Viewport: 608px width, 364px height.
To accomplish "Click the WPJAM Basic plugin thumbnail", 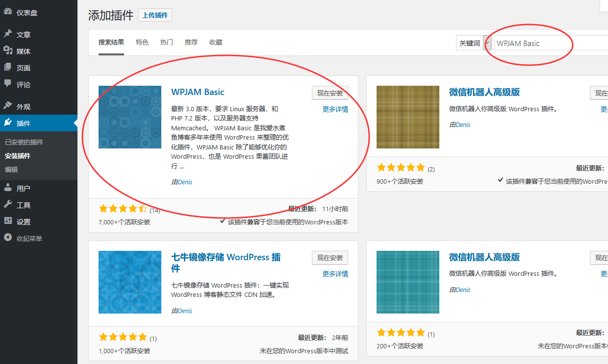I will (130, 117).
